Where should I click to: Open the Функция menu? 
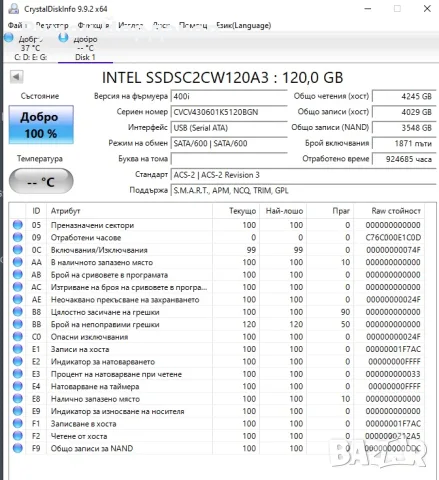click(x=93, y=25)
